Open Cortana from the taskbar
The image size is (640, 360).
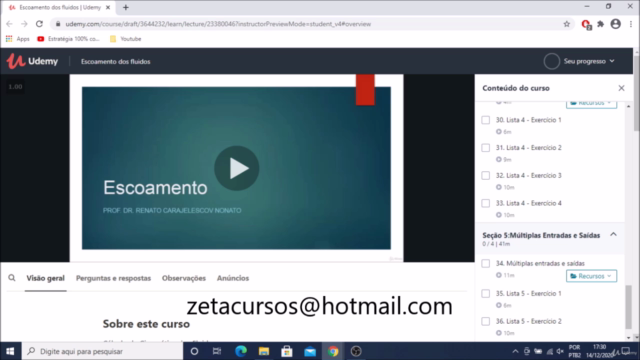pyautogui.click(x=194, y=351)
